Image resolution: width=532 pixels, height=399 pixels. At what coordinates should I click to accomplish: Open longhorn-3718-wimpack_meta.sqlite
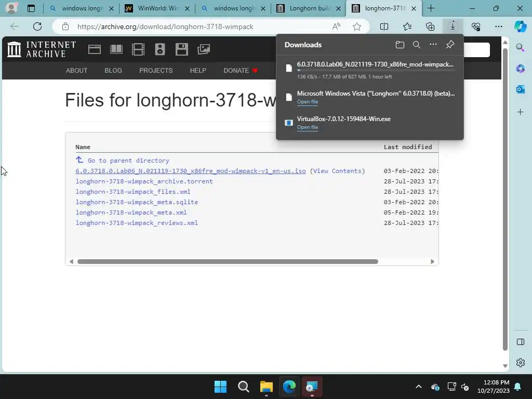pyautogui.click(x=137, y=202)
